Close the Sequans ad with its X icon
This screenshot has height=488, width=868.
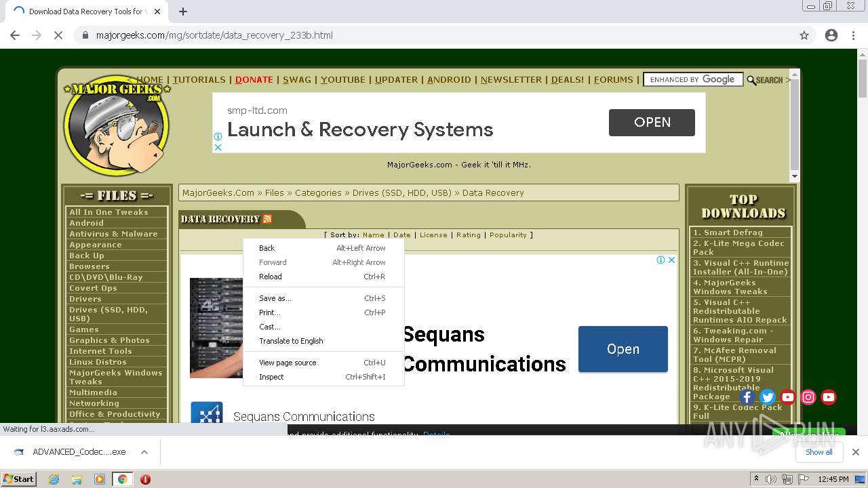672,260
